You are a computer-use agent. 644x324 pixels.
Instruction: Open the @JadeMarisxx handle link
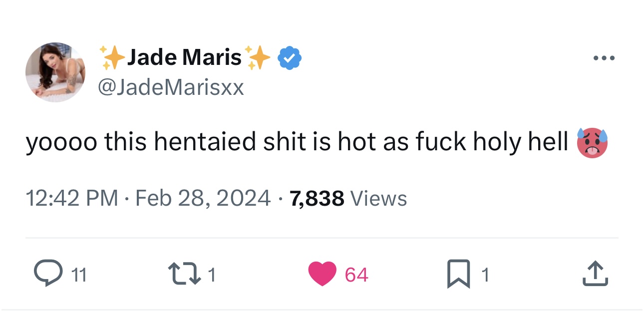[171, 88]
